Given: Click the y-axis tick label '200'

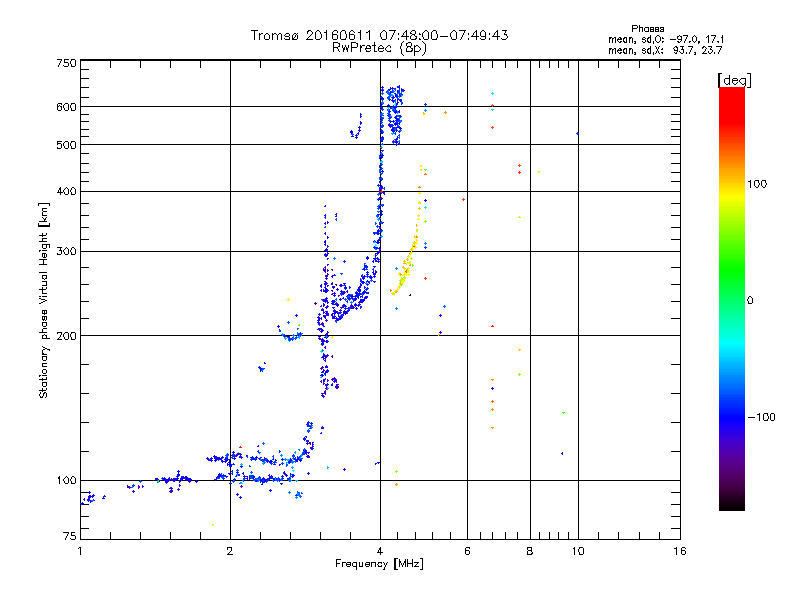Looking at the screenshot, I should 66,336.
